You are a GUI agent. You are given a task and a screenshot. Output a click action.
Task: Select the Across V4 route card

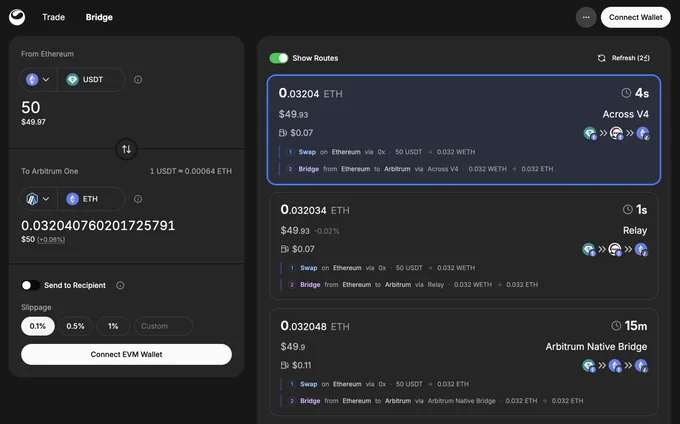click(464, 130)
